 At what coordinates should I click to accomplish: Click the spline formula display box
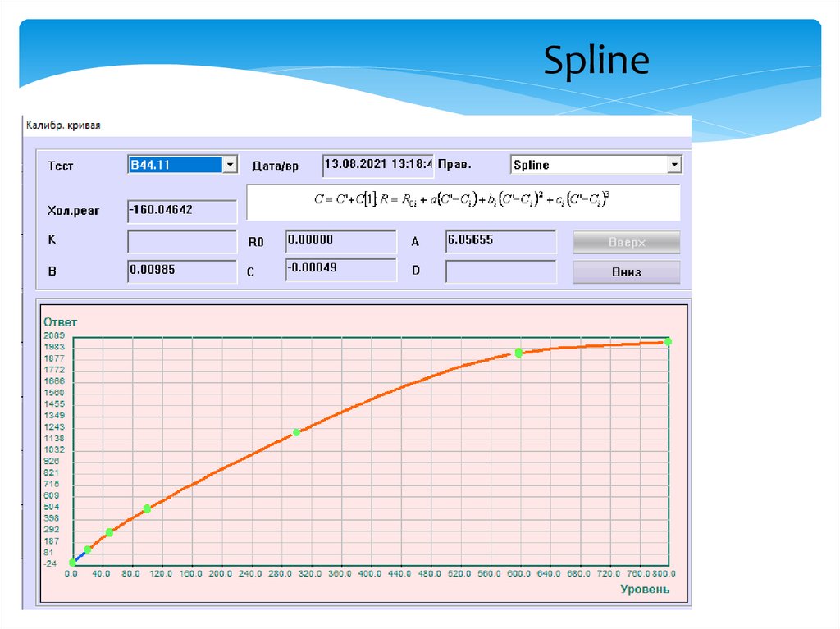pos(463,202)
